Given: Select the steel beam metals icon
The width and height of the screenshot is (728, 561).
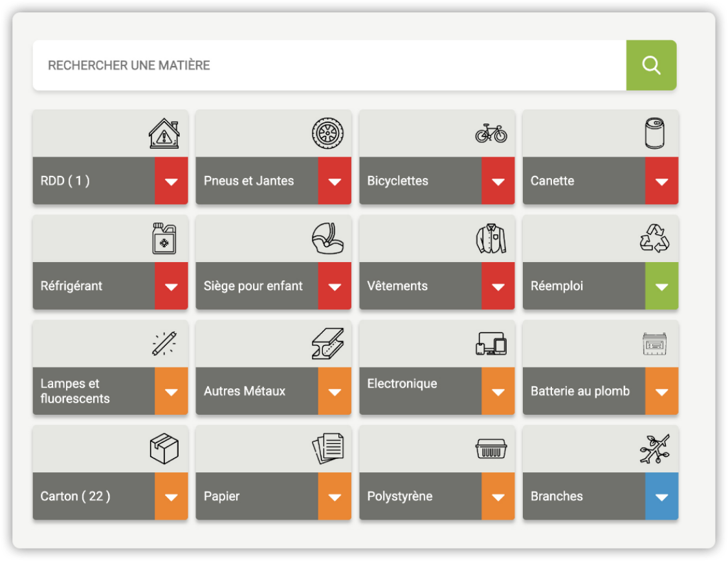Looking at the screenshot, I should point(327,344).
